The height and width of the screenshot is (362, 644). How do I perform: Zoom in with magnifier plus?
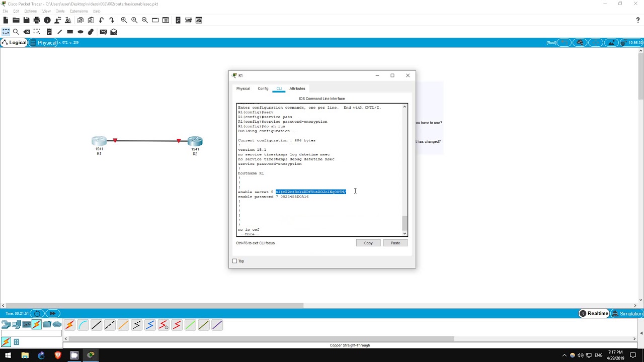(124, 20)
